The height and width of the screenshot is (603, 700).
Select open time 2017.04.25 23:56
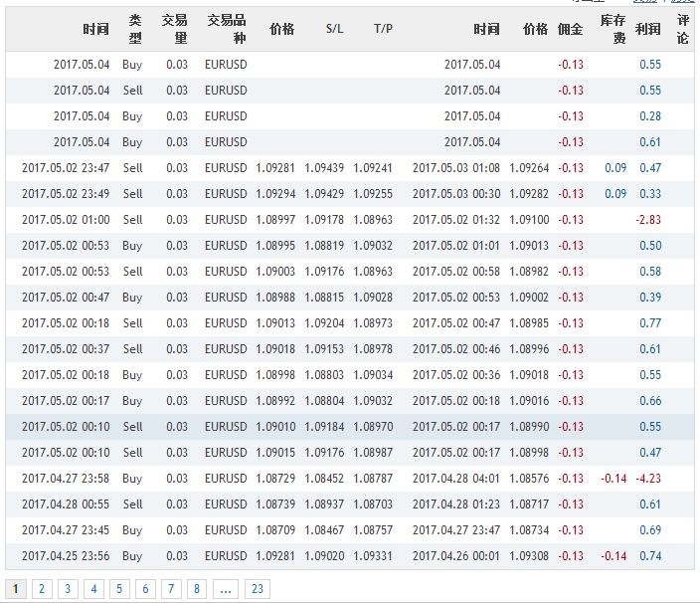66,556
